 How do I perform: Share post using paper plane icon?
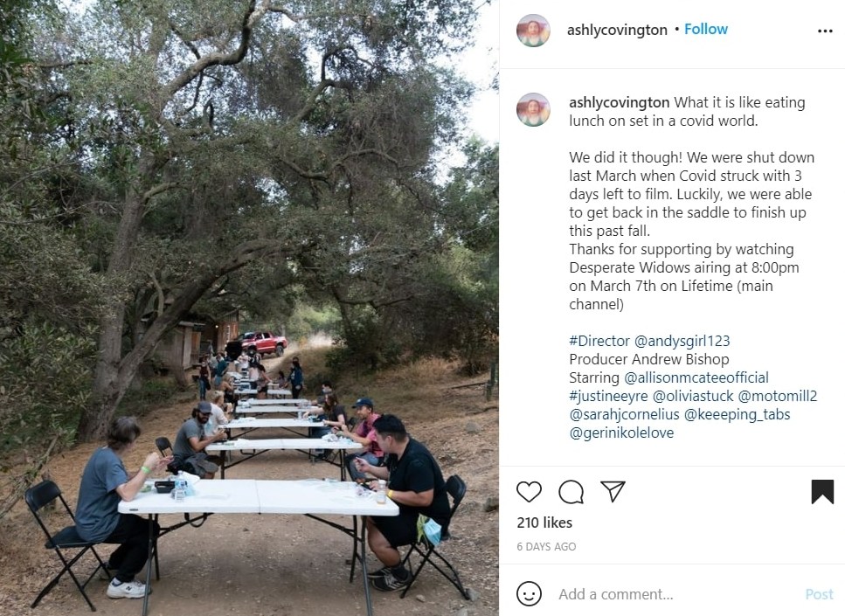point(613,491)
